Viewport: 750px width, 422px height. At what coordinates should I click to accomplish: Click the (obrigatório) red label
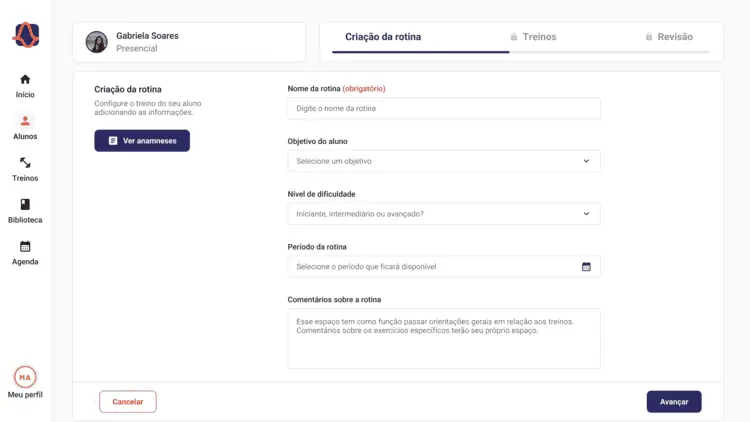coord(364,89)
